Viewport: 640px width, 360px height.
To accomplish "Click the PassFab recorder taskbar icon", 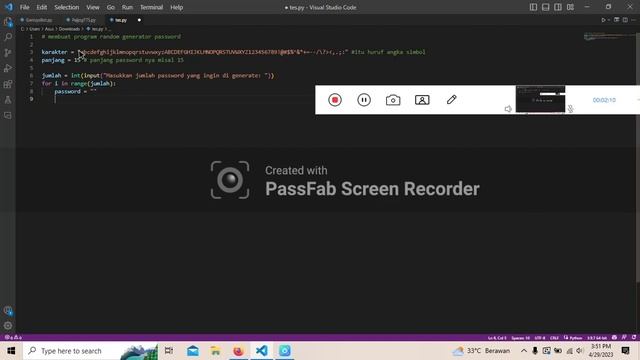I will [284, 351].
